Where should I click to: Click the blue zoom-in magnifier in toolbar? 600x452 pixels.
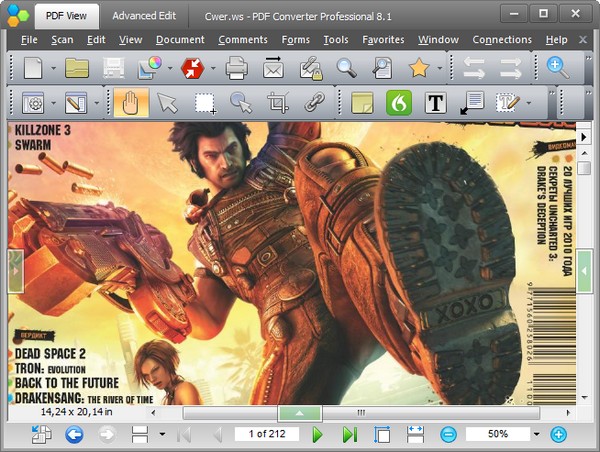(x=558, y=67)
